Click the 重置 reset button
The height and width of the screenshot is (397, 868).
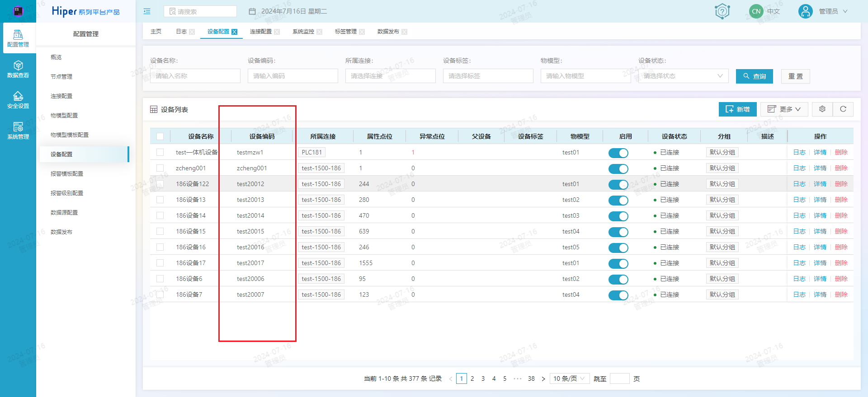(x=796, y=76)
